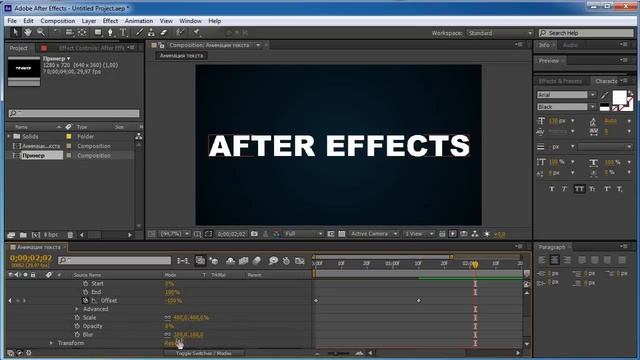Select the Brush tool
This screenshot has height=360, width=640.
[x=139, y=32]
